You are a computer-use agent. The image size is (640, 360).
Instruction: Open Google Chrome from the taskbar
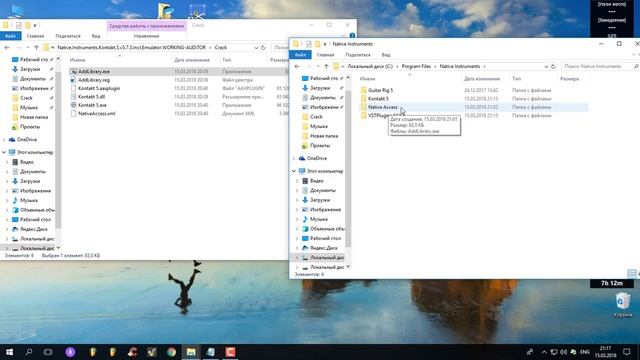(x=171, y=352)
